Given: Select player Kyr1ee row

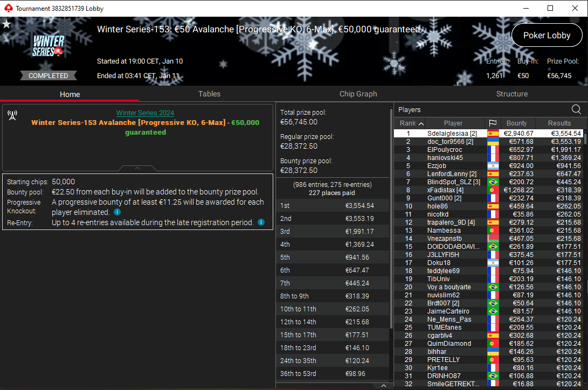Looking at the screenshot, I should (489, 368).
